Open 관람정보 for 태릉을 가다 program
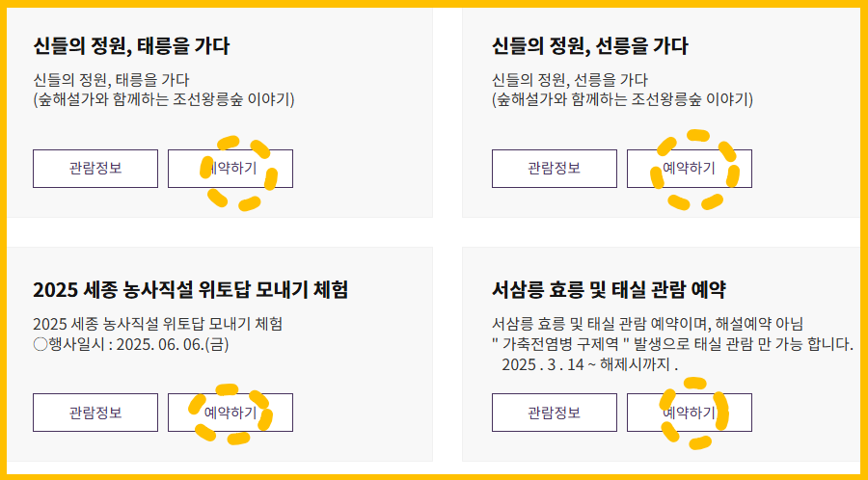The width and height of the screenshot is (868, 480). (x=95, y=169)
